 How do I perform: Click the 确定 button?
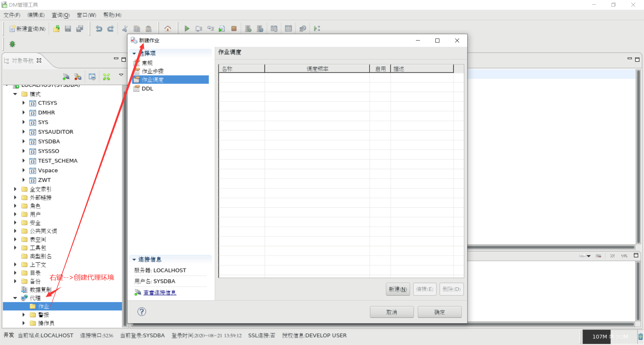coord(440,312)
